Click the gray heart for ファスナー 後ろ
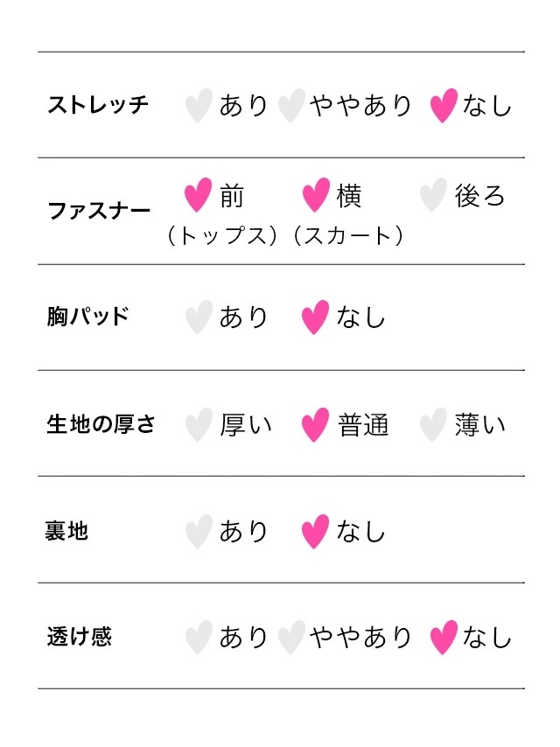The width and height of the screenshot is (560, 747). [x=433, y=195]
